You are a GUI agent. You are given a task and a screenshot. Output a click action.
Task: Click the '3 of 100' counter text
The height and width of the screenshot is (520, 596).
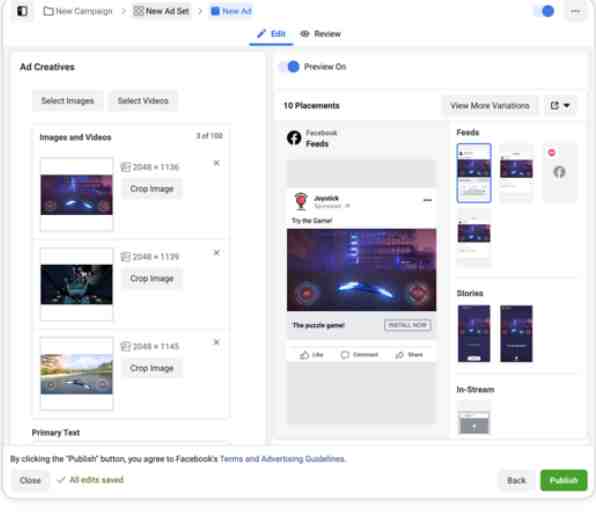pos(209,136)
